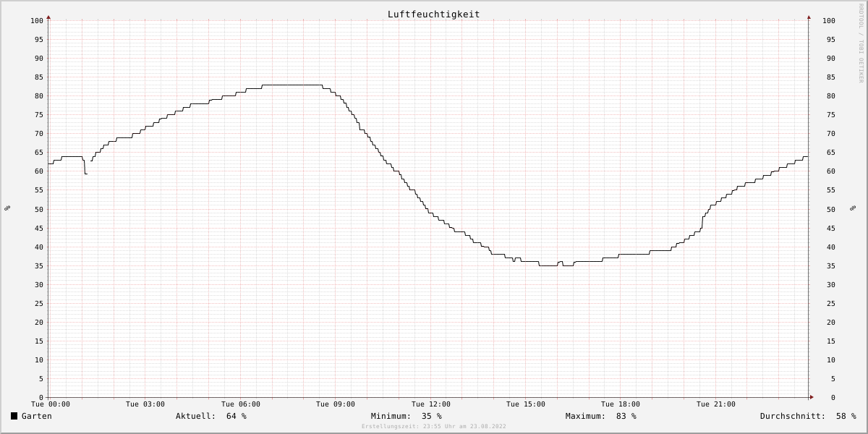Click the 100 label on the left axis

click(37, 21)
